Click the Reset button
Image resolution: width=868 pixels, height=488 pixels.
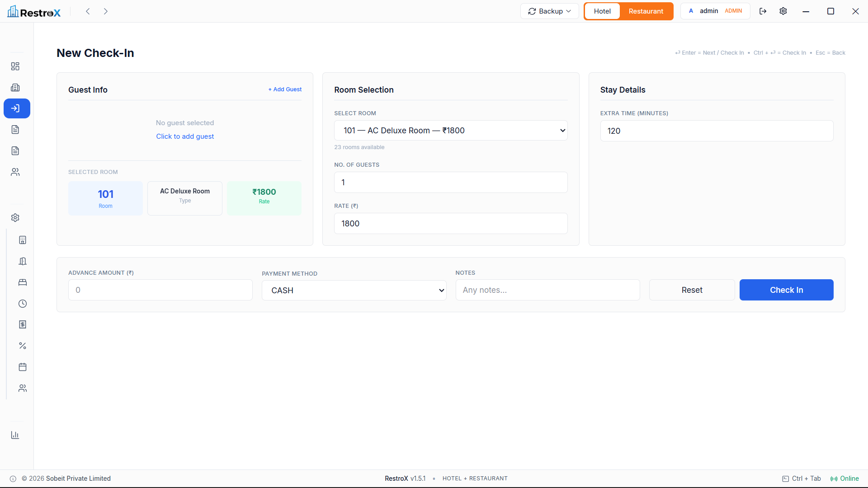click(x=692, y=290)
